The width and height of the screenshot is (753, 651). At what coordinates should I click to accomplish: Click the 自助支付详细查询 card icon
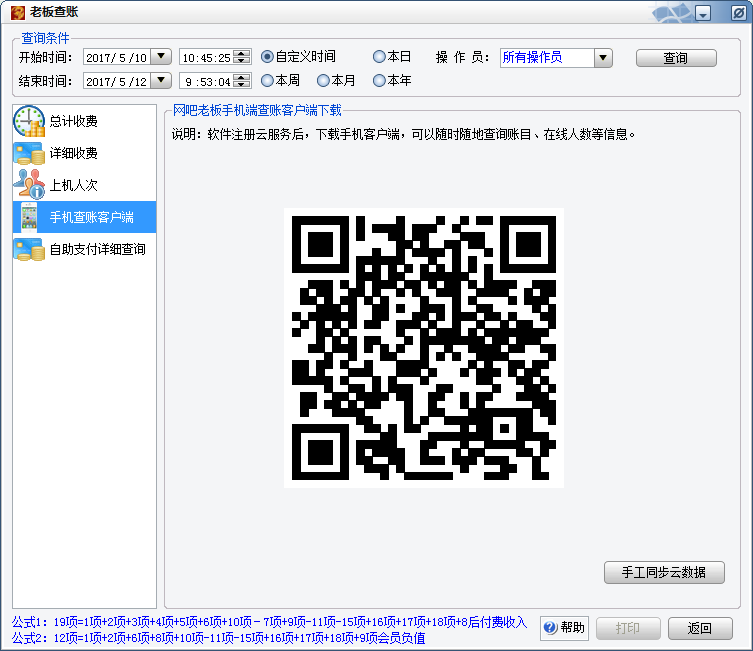[x=29, y=249]
